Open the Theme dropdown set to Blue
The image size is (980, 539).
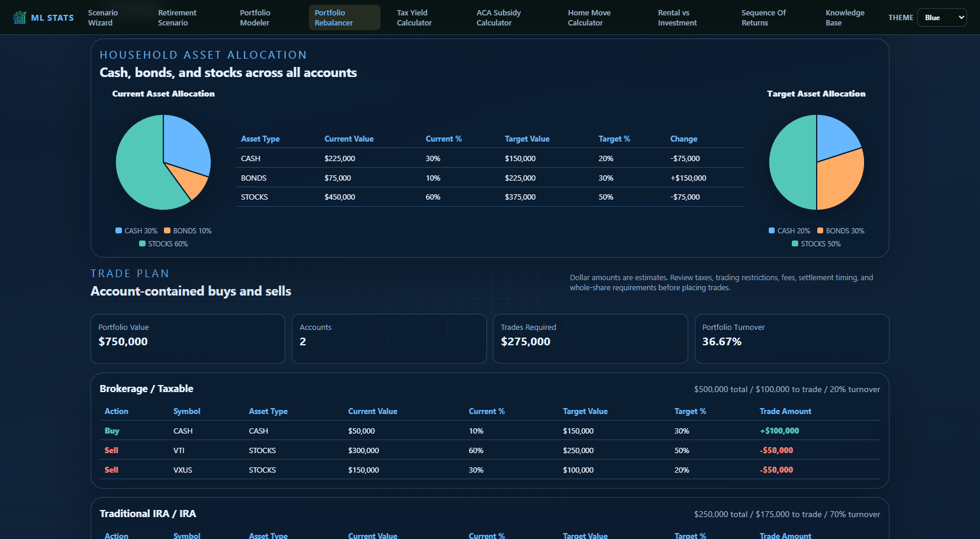point(942,18)
